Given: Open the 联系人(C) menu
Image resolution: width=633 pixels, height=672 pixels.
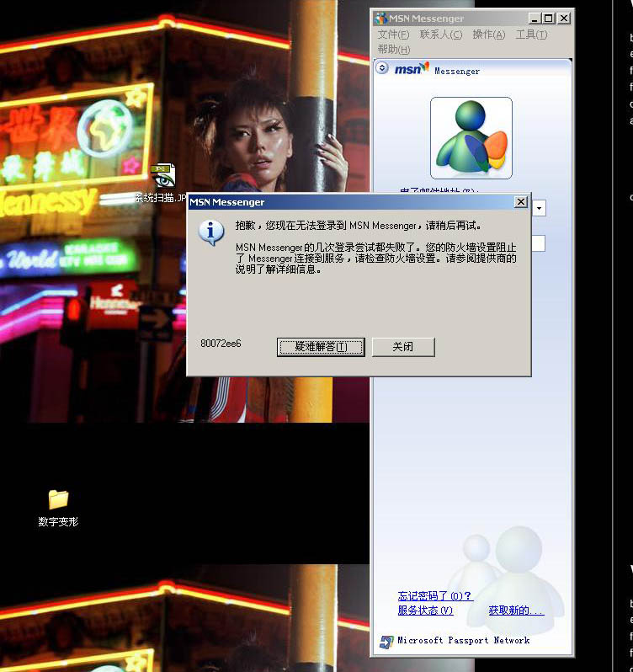Looking at the screenshot, I should [x=441, y=35].
